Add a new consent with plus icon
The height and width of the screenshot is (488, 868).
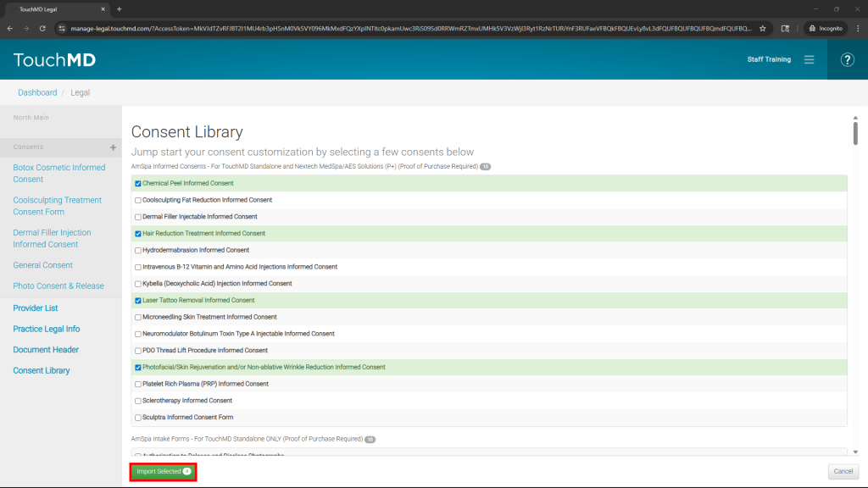(113, 147)
